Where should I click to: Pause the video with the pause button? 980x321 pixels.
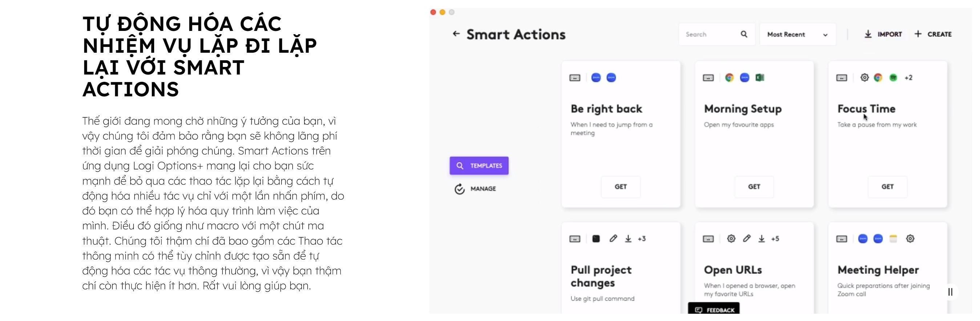pos(950,292)
